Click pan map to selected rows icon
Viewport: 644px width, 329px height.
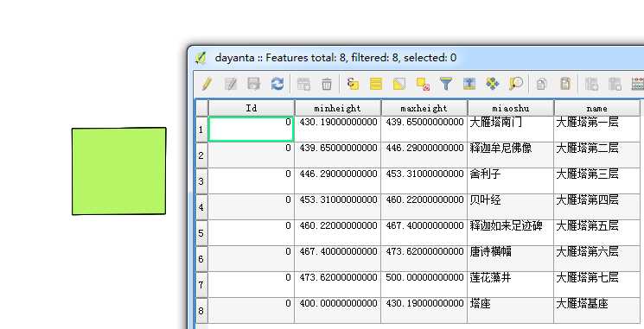pos(493,84)
